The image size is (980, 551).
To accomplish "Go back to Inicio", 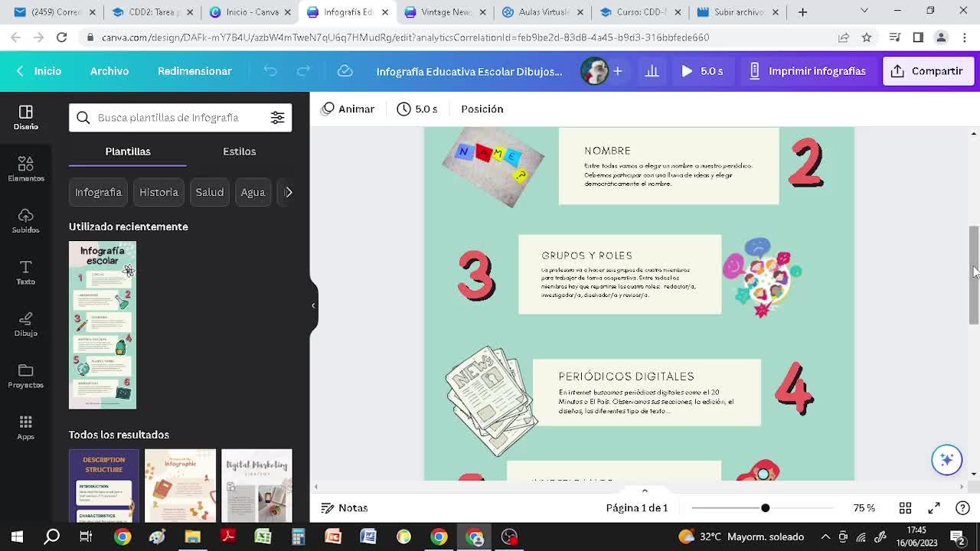I will 39,71.
